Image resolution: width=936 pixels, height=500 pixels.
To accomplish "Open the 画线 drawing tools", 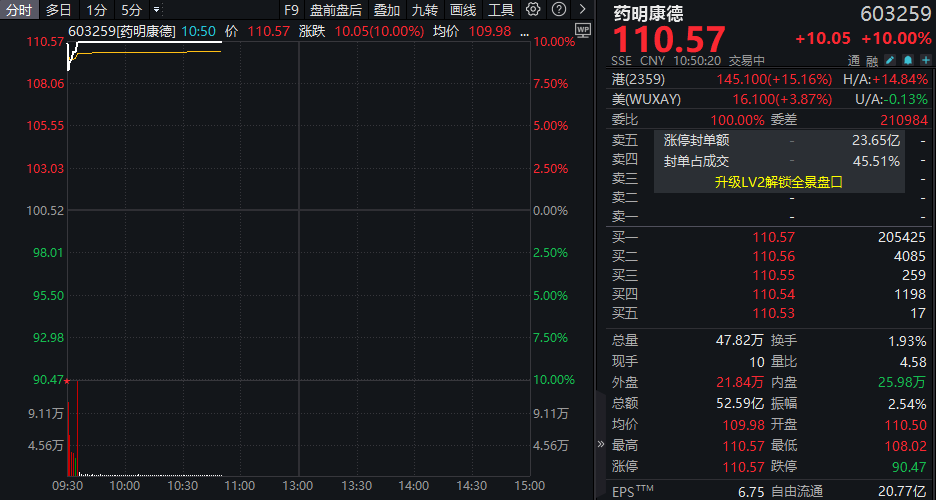I will pos(463,10).
